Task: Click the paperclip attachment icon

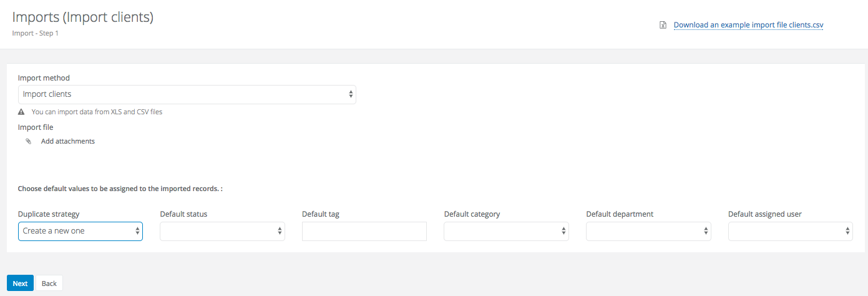Action: (x=28, y=142)
